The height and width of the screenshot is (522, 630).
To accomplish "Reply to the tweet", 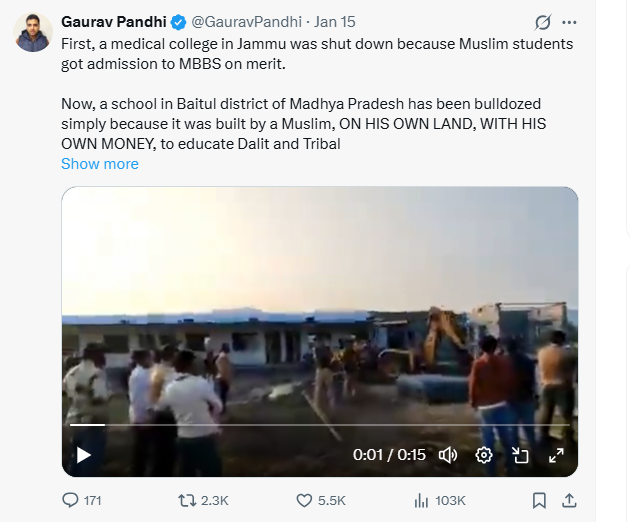I will (x=71, y=500).
